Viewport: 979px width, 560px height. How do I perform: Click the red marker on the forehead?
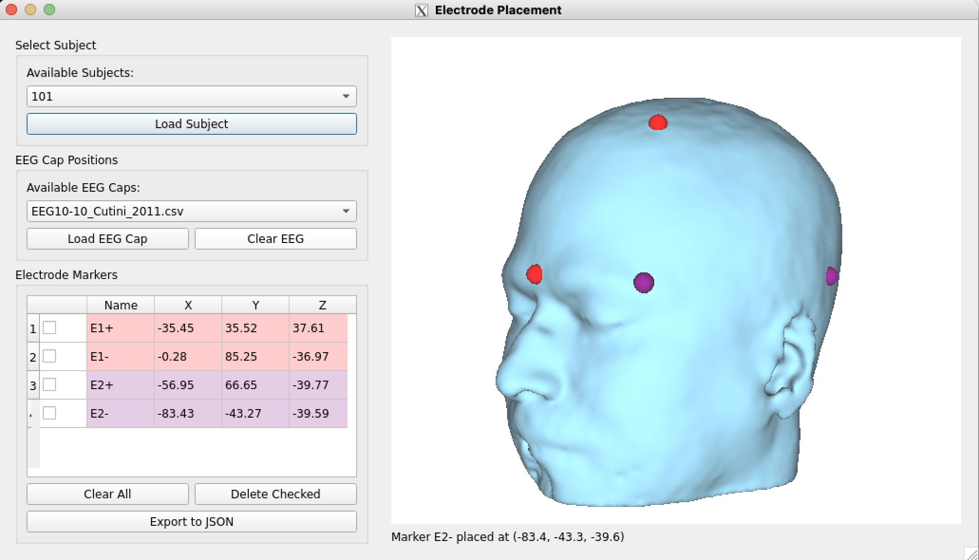click(534, 274)
